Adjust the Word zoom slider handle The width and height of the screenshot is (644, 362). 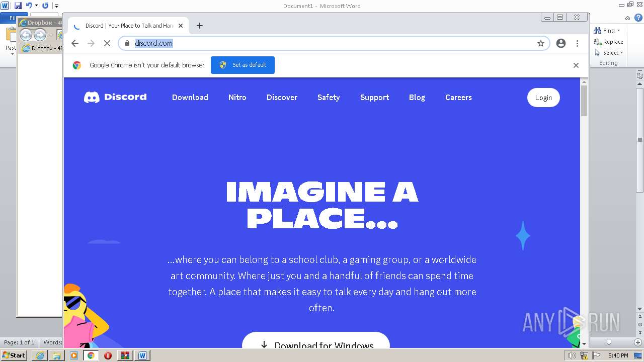(609, 342)
